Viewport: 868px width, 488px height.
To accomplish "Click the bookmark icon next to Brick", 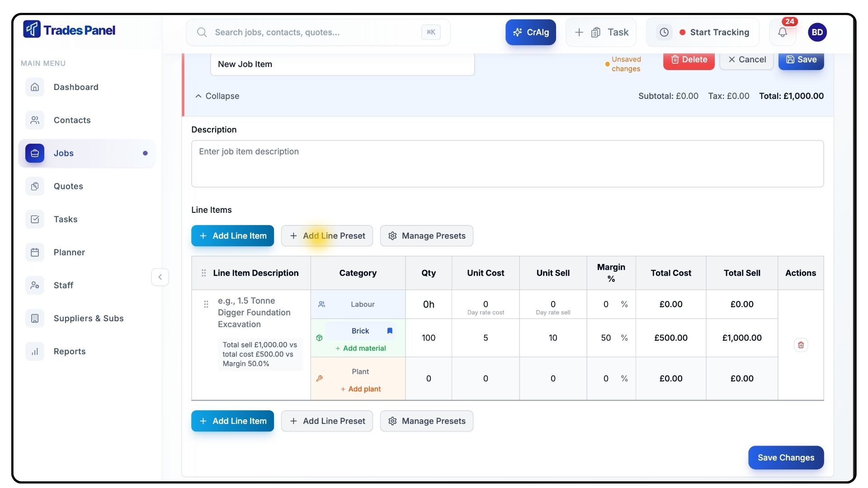I will coord(390,331).
